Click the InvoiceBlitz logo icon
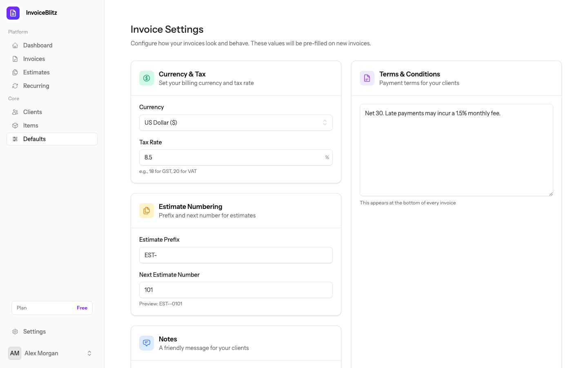The height and width of the screenshot is (368, 588). click(13, 13)
